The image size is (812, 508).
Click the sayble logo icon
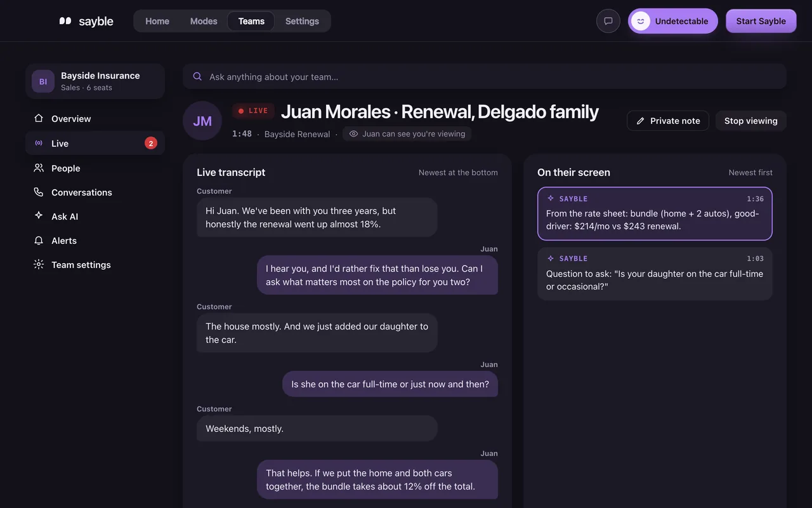point(65,21)
